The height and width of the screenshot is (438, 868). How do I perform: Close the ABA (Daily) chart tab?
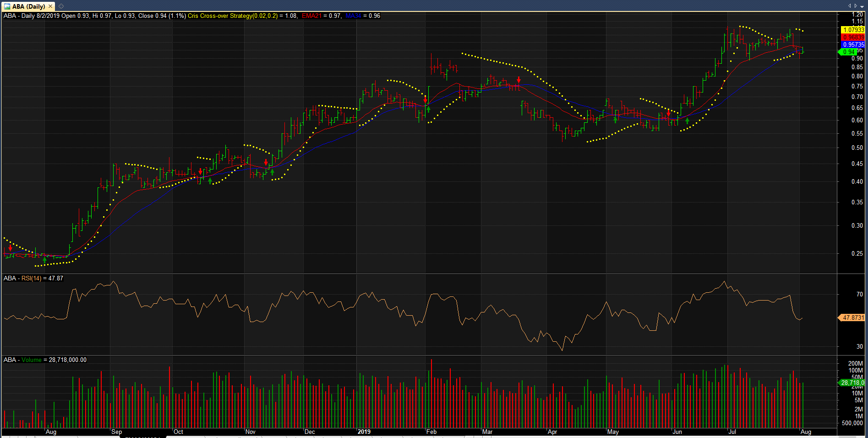pos(50,6)
